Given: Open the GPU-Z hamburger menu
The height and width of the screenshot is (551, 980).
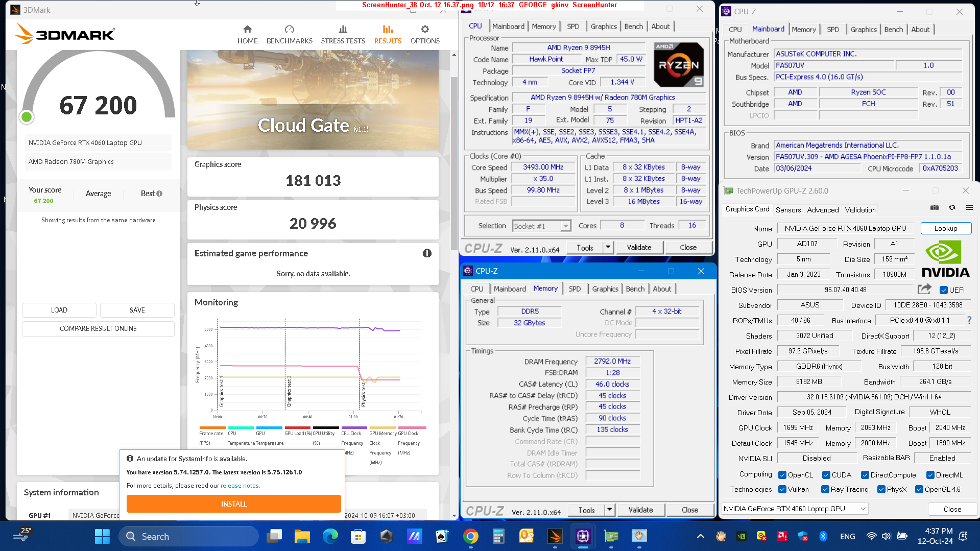Looking at the screenshot, I should coord(969,207).
